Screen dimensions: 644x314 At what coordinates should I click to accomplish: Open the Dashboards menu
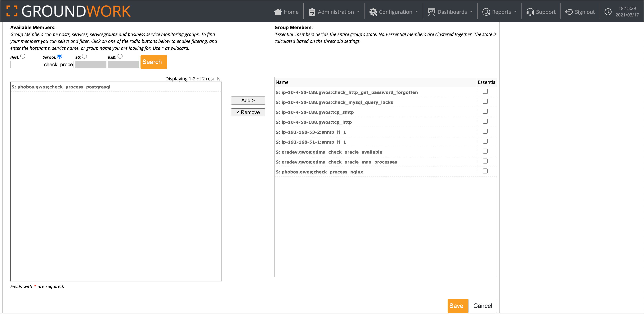[450, 12]
